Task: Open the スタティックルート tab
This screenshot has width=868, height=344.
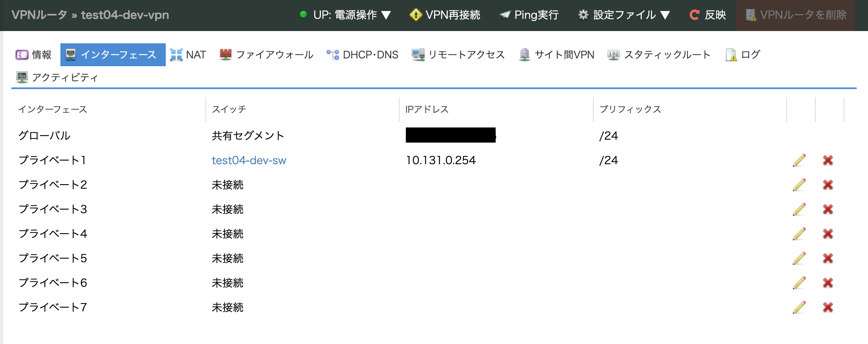Action: (x=659, y=54)
